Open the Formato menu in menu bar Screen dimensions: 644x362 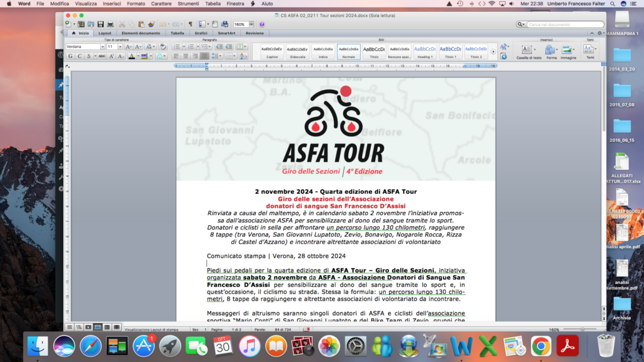tap(136, 4)
